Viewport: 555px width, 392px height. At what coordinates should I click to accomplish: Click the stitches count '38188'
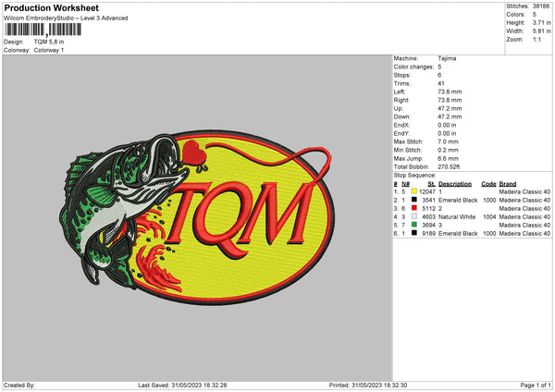point(541,6)
